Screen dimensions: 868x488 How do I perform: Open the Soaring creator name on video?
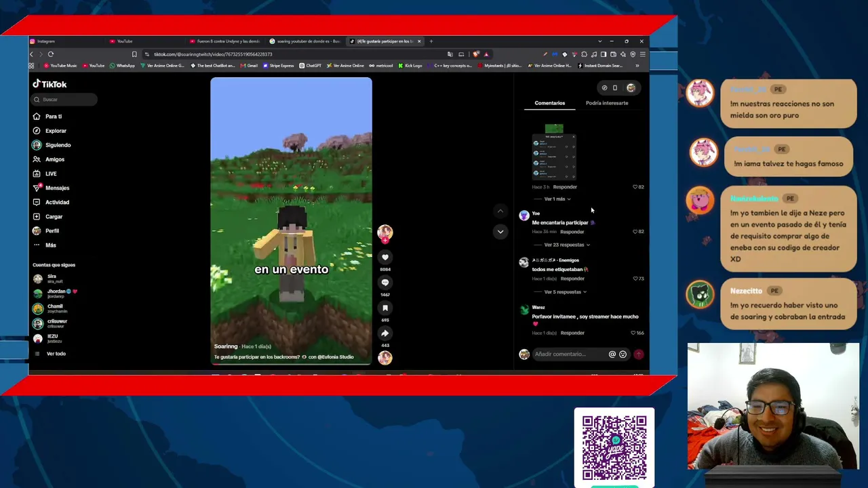[226, 346]
